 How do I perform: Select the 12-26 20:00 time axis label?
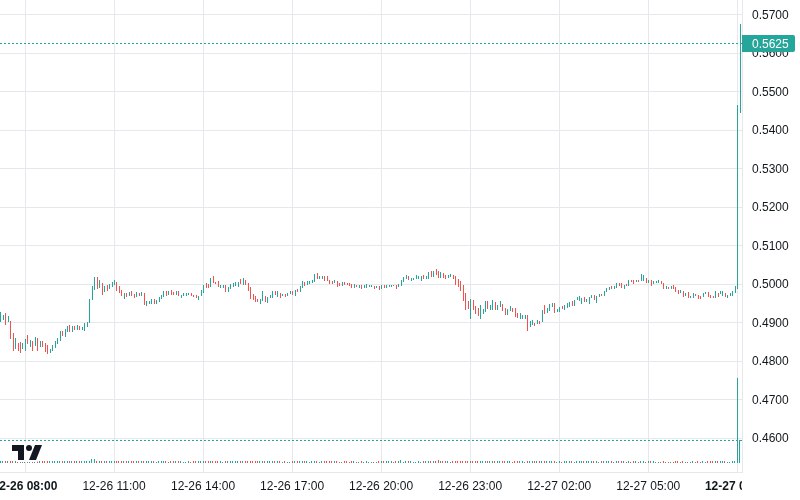pyautogui.click(x=381, y=486)
